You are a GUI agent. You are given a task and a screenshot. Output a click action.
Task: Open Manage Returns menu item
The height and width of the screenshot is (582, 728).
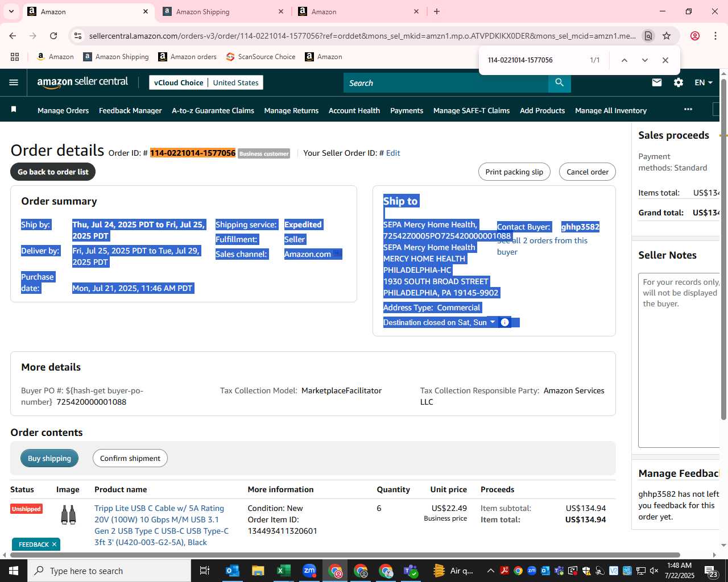click(291, 110)
